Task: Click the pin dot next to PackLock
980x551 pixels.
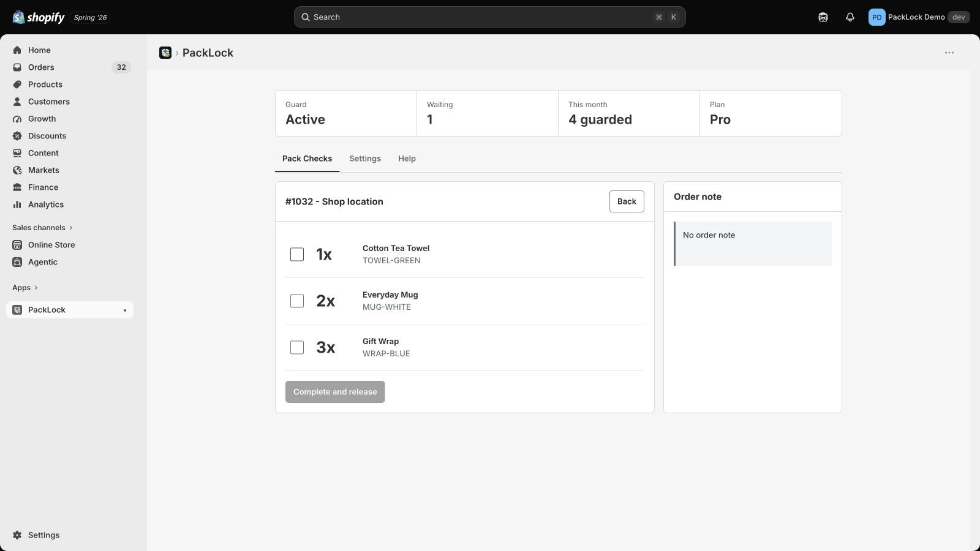Action: pyautogui.click(x=125, y=310)
